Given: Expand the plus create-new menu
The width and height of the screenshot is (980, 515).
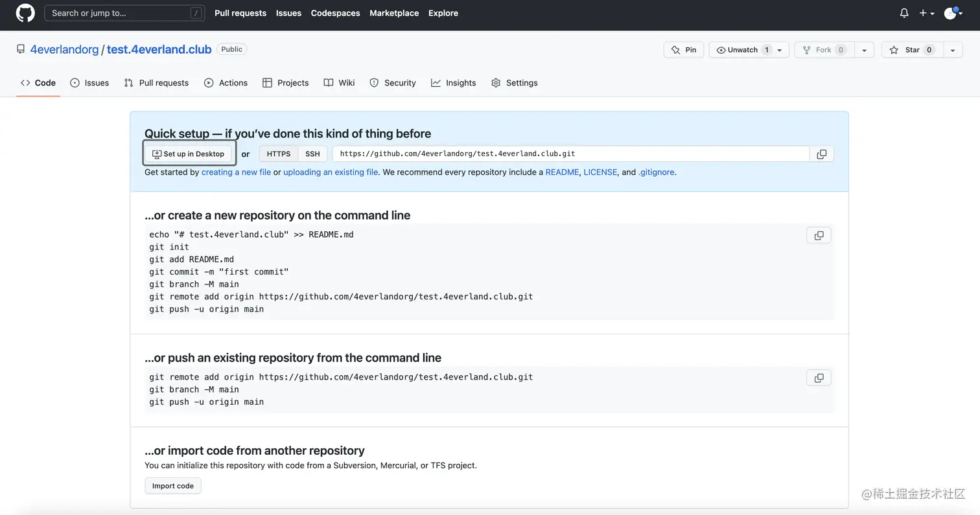Looking at the screenshot, I should tap(926, 13).
